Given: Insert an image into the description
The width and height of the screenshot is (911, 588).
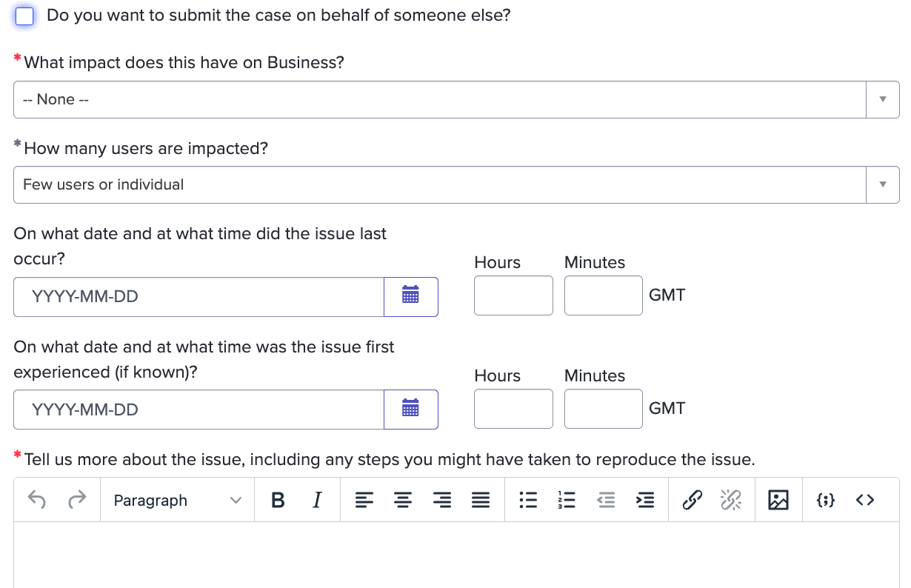Looking at the screenshot, I should (778, 501).
